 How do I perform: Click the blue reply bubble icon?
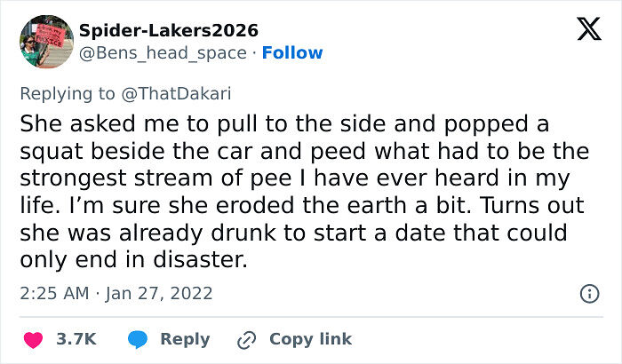pos(137,339)
